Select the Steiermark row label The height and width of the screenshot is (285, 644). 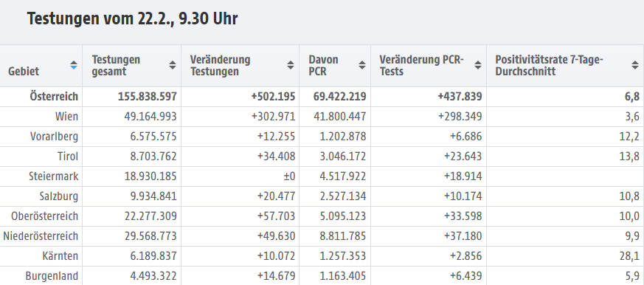click(x=53, y=176)
